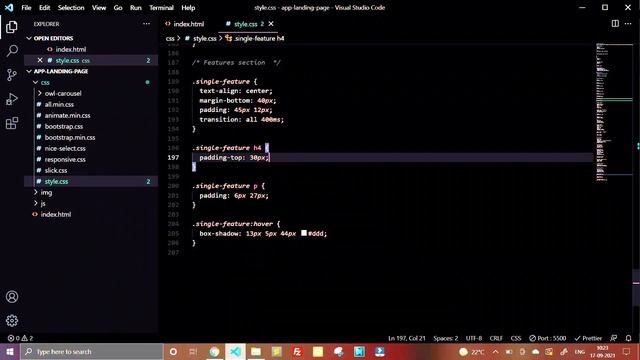Click the CSS language mode item
640x360 pixels.
tap(516, 338)
